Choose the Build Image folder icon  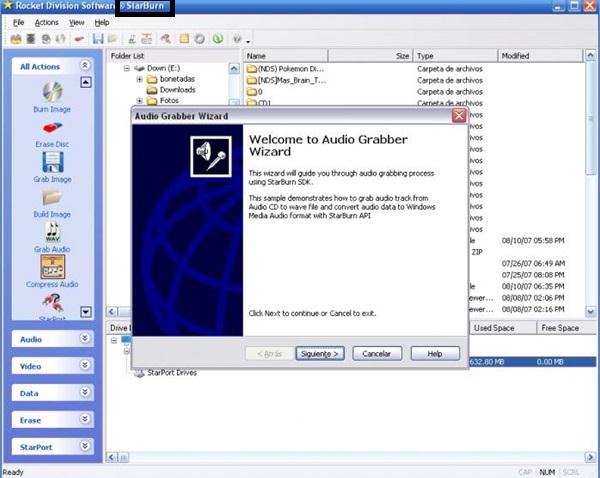coord(52,197)
